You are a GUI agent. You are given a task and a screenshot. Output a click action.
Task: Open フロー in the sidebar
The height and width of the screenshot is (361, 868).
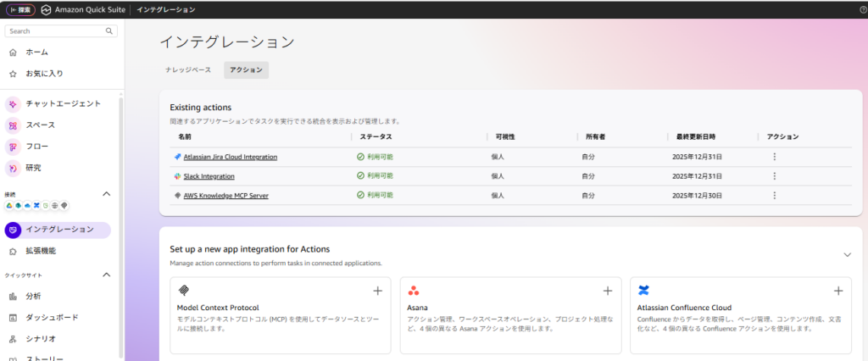pyautogui.click(x=36, y=146)
